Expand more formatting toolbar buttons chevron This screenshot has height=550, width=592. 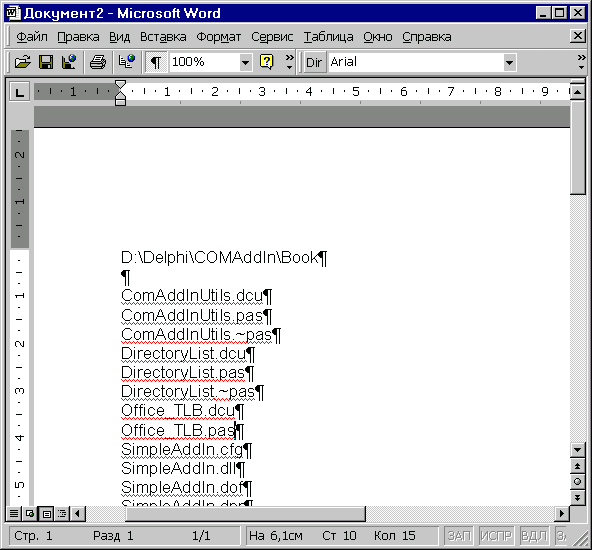(581, 62)
